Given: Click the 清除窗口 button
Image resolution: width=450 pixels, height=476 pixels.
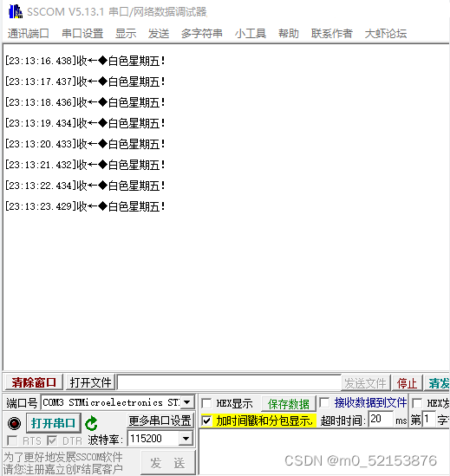Looking at the screenshot, I should tap(34, 382).
